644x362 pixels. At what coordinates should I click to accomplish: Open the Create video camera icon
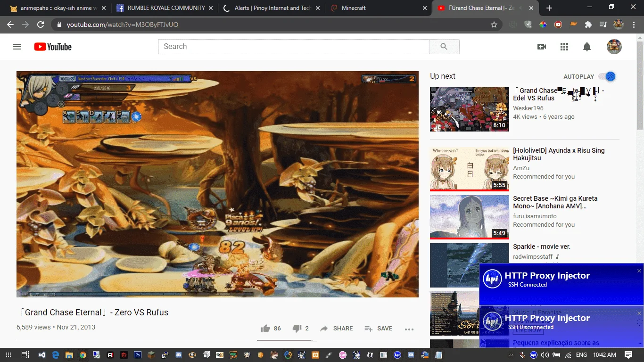542,47
